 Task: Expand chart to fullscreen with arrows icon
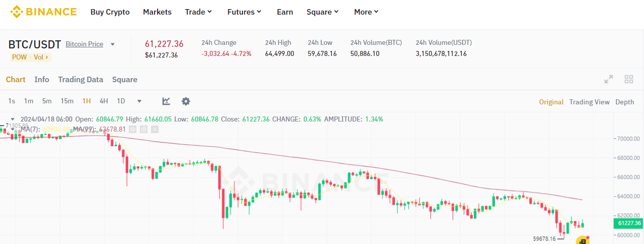point(609,79)
